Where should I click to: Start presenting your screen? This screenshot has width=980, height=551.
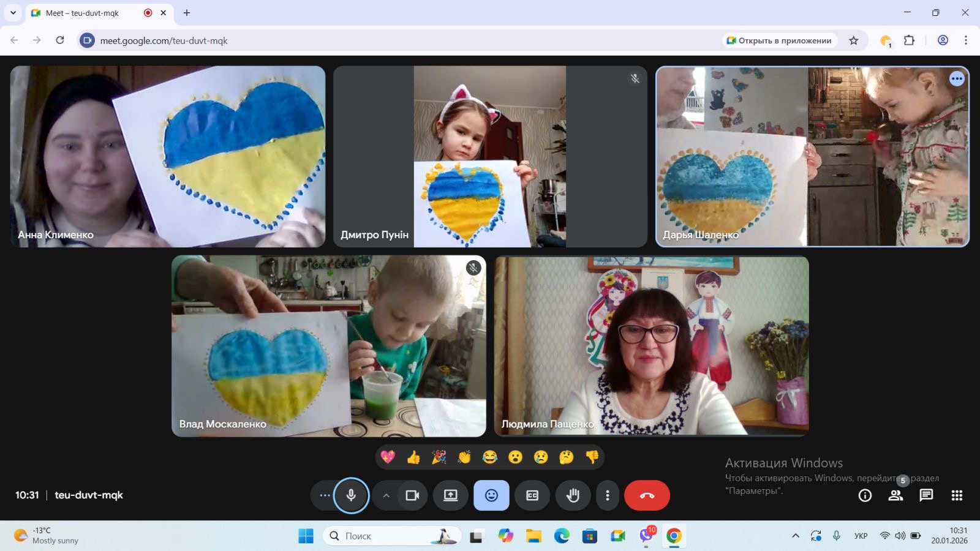coord(451,495)
